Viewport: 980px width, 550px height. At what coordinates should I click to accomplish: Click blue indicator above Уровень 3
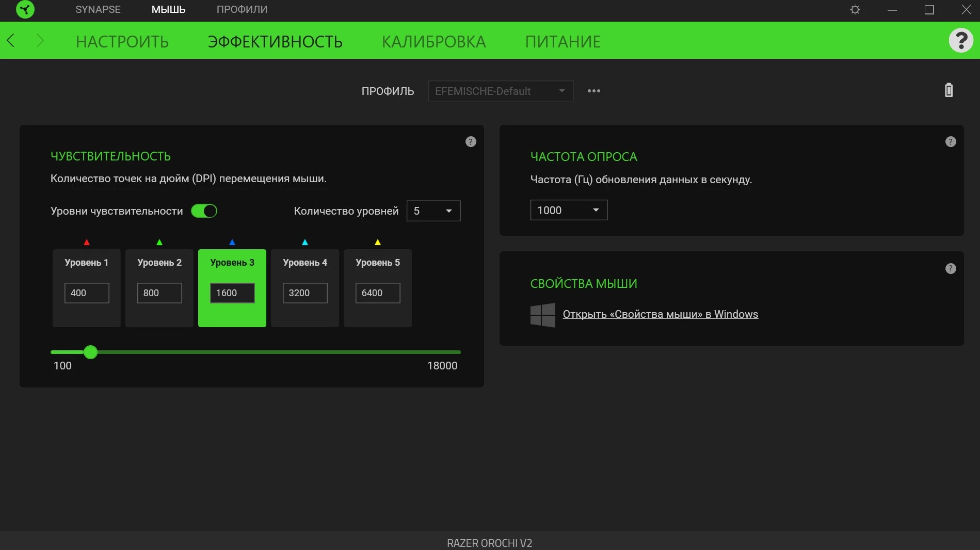pos(232,242)
